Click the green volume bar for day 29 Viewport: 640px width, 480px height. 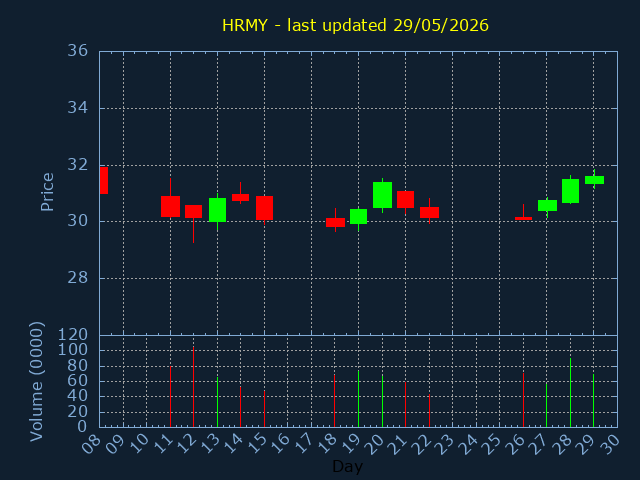pos(593,400)
